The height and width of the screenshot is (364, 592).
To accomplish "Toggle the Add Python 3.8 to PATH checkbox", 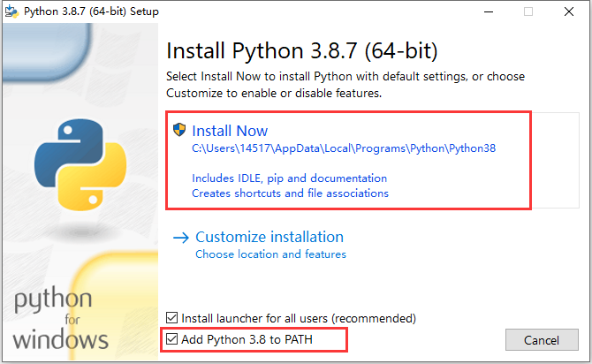I will [171, 339].
